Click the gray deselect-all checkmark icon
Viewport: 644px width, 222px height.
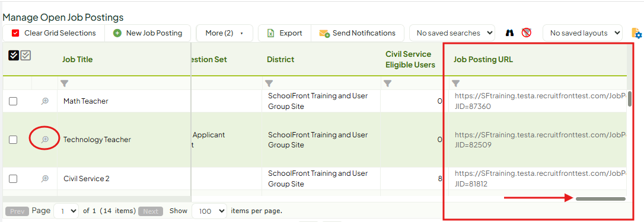[26, 56]
